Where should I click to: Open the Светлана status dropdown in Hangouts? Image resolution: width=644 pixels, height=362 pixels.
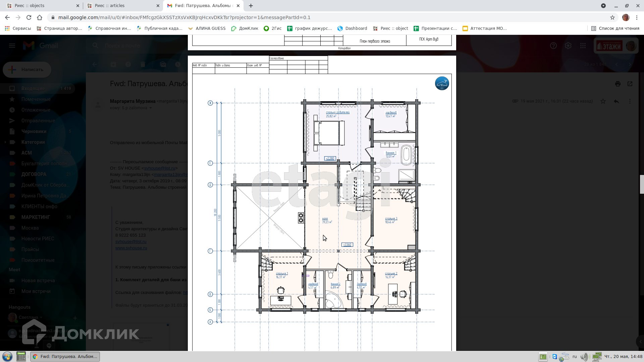[41, 317]
